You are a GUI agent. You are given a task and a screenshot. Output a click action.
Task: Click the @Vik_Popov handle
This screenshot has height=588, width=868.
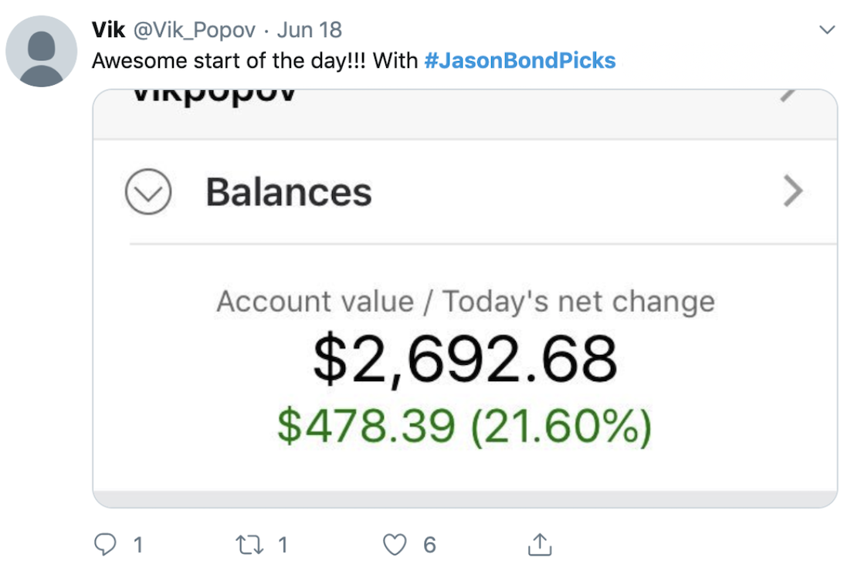pyautogui.click(x=195, y=30)
